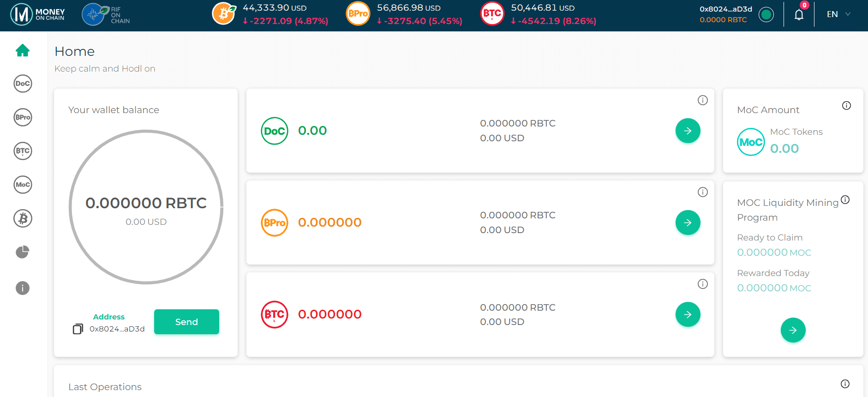The width and height of the screenshot is (868, 397).
Task: Click the Bitcoin price icon in the header
Action: [x=224, y=14]
